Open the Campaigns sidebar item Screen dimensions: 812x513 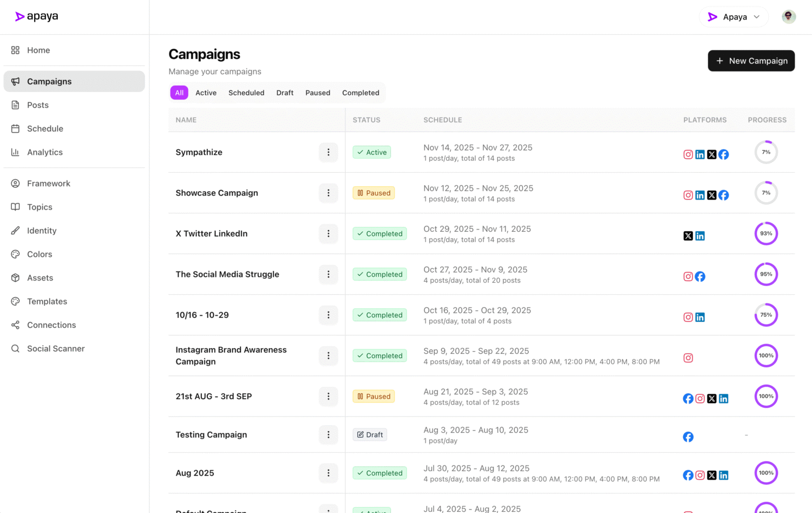pyautogui.click(x=49, y=81)
